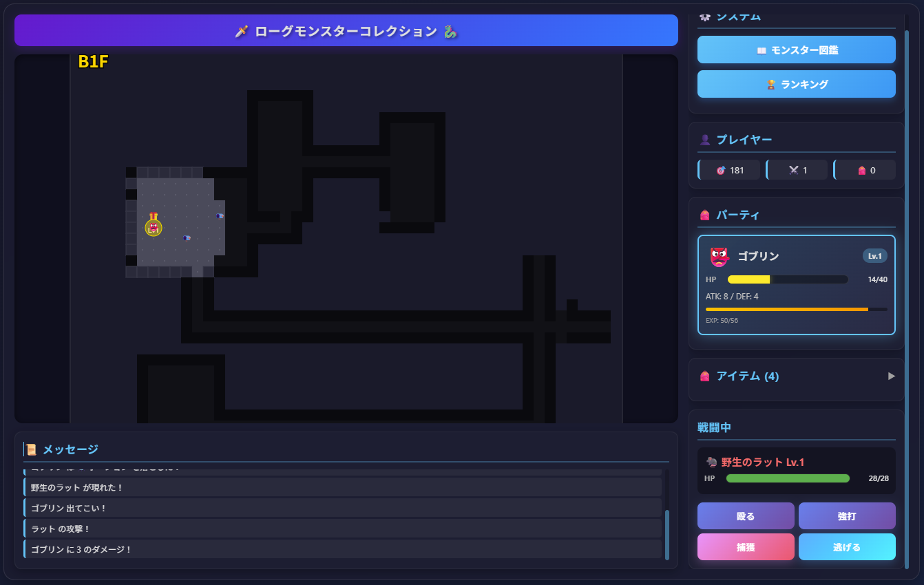This screenshot has height=585, width=924.
Task: Click the mailbox item at the room's right edge
Action: [220, 216]
